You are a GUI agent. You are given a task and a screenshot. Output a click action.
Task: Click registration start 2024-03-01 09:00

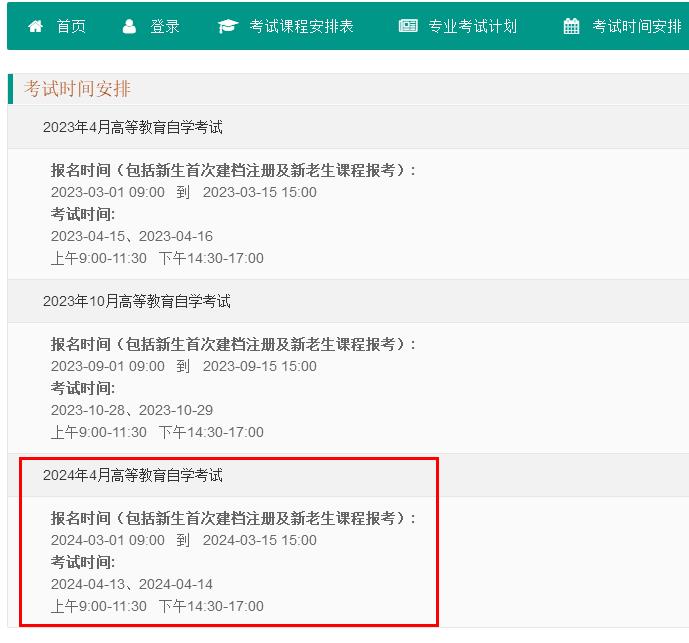[108, 540]
